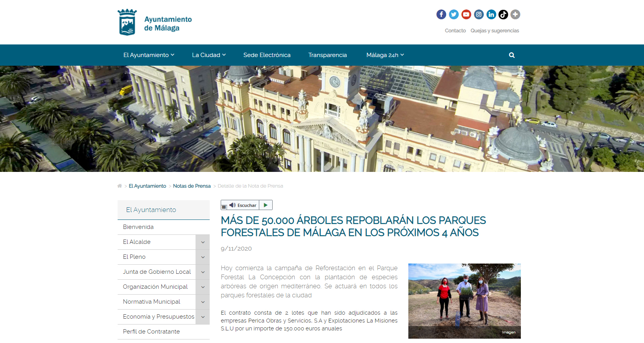Show more social networks plus icon

[x=515, y=15]
